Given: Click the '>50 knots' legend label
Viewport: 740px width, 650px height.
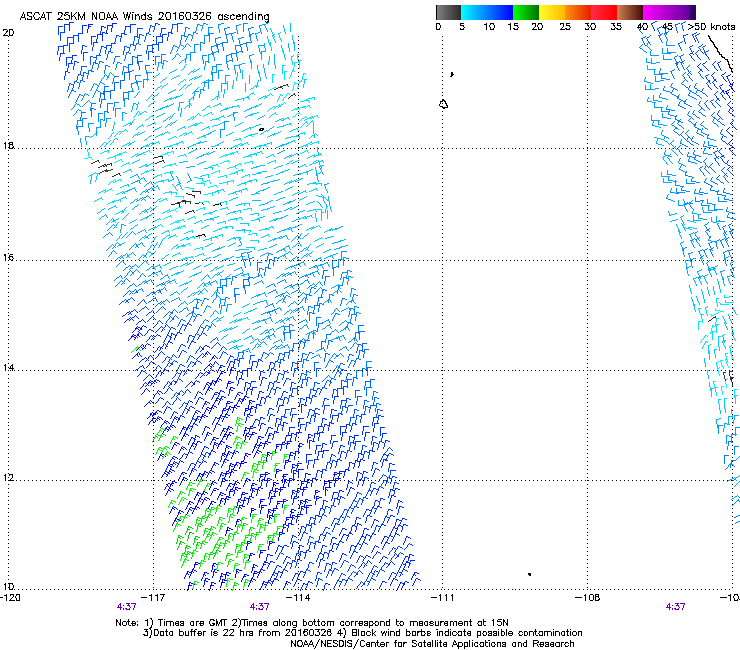Looking at the screenshot, I should [712, 27].
